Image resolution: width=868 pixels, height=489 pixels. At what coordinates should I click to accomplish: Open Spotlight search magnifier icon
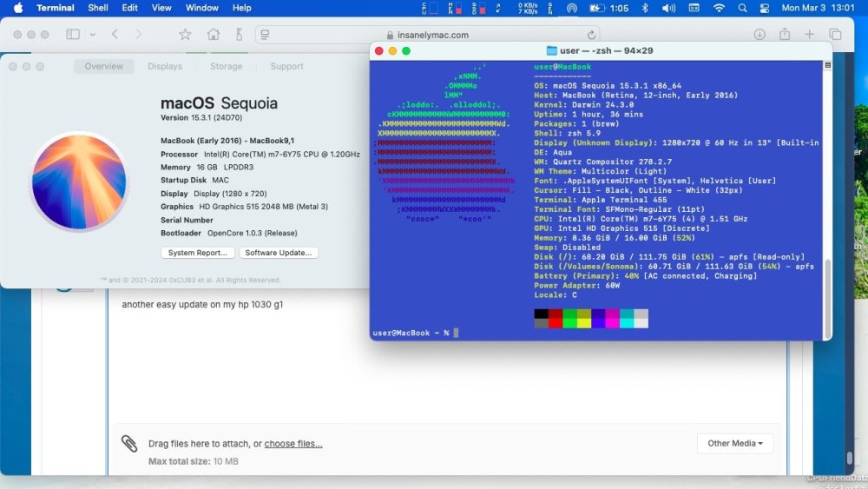tap(742, 8)
